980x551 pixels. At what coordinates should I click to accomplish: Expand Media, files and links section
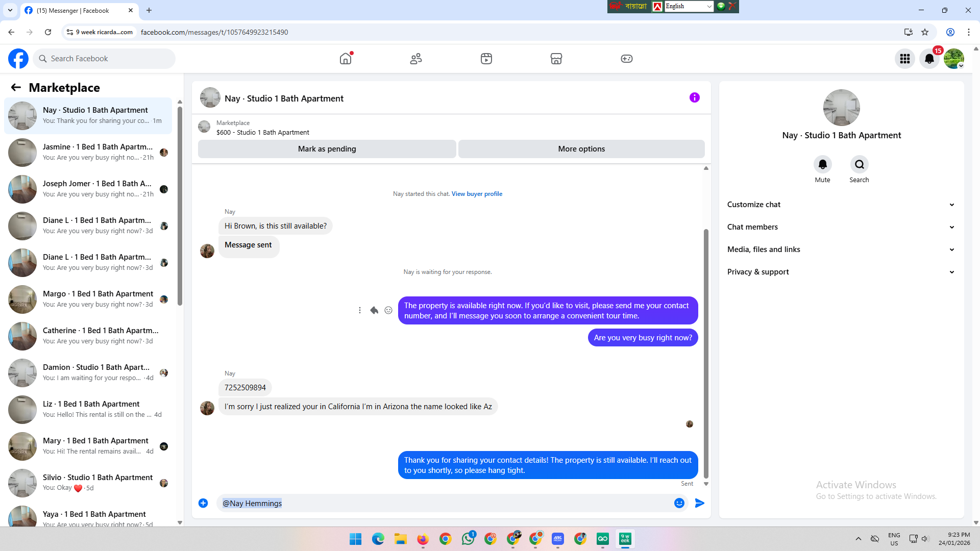click(x=841, y=249)
